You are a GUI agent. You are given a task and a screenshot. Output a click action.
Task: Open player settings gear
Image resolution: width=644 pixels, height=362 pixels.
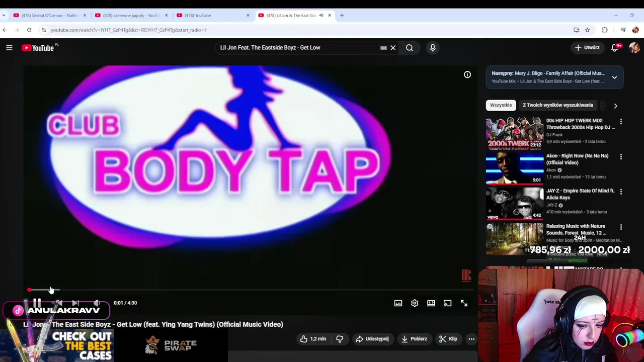click(x=415, y=303)
